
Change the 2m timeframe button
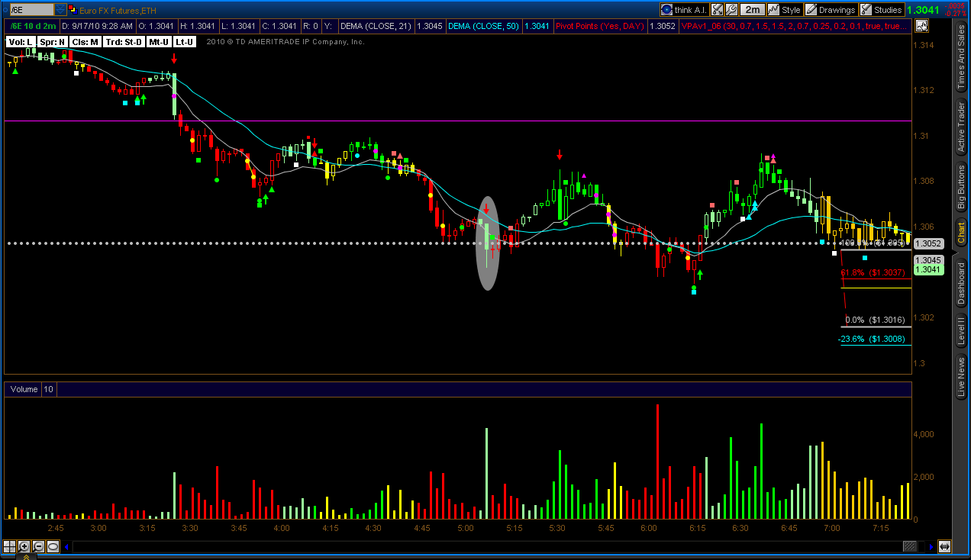tap(753, 10)
